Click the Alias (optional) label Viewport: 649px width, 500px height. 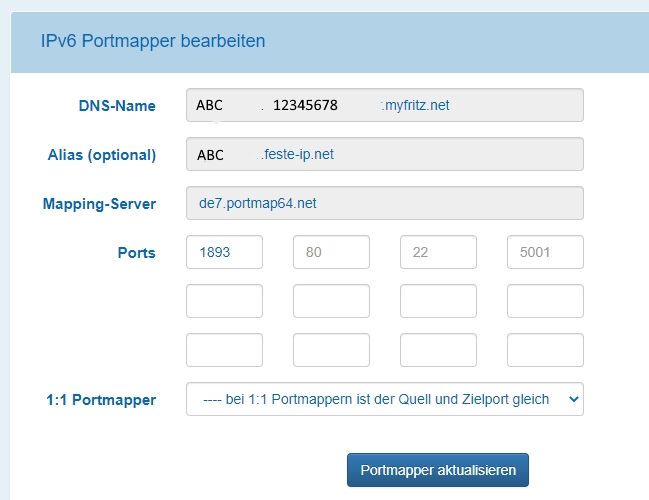[x=102, y=155]
